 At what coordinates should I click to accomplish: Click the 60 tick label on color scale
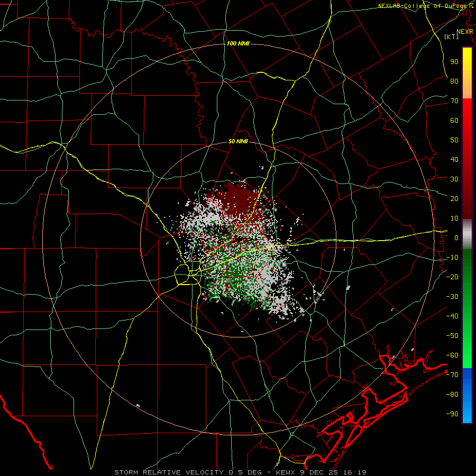(x=454, y=120)
